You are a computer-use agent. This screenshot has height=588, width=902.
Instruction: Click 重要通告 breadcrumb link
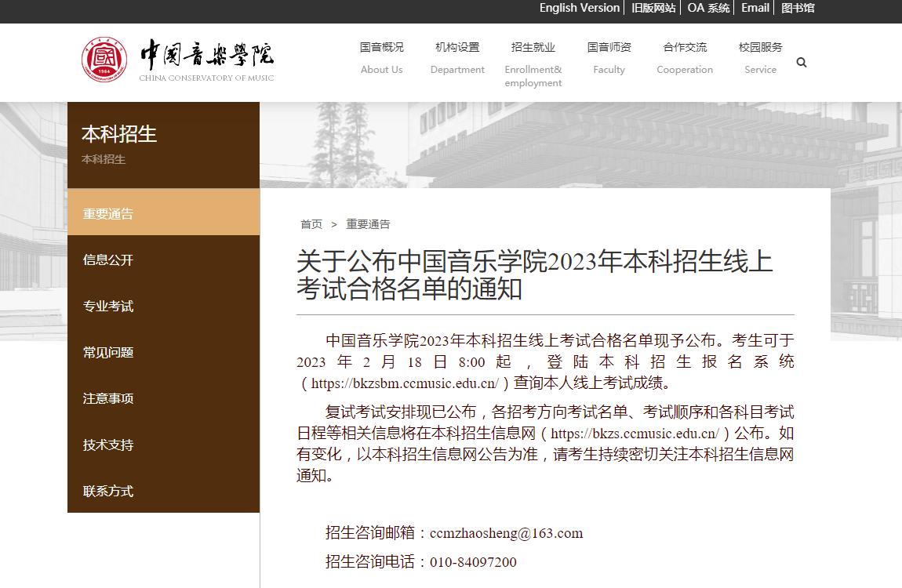coord(368,224)
